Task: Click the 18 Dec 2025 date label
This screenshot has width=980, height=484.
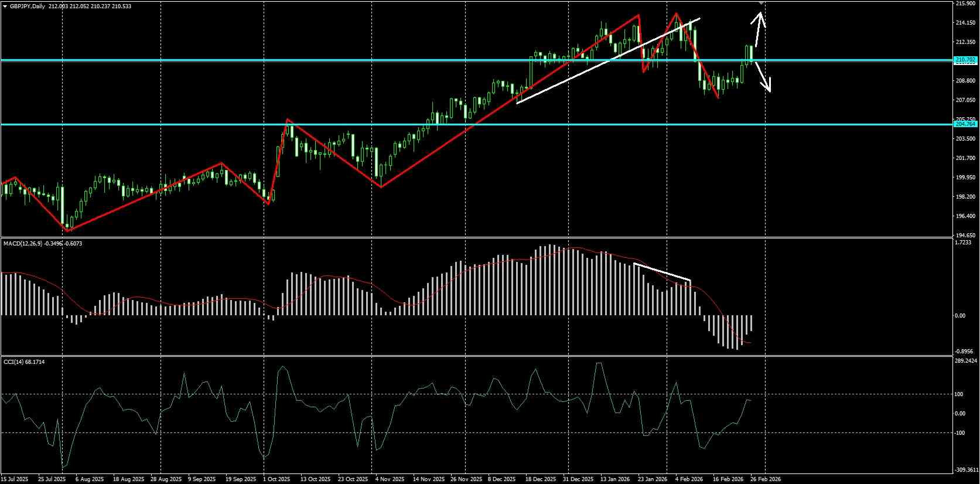Action: 541,479
